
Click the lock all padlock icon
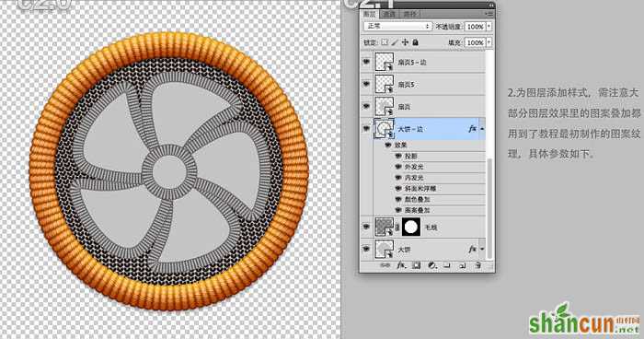[x=415, y=42]
